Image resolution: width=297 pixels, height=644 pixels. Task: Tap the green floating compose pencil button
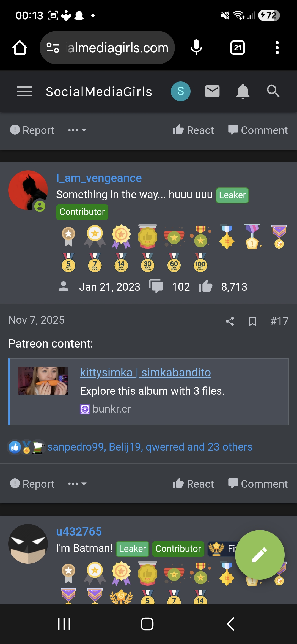260,555
